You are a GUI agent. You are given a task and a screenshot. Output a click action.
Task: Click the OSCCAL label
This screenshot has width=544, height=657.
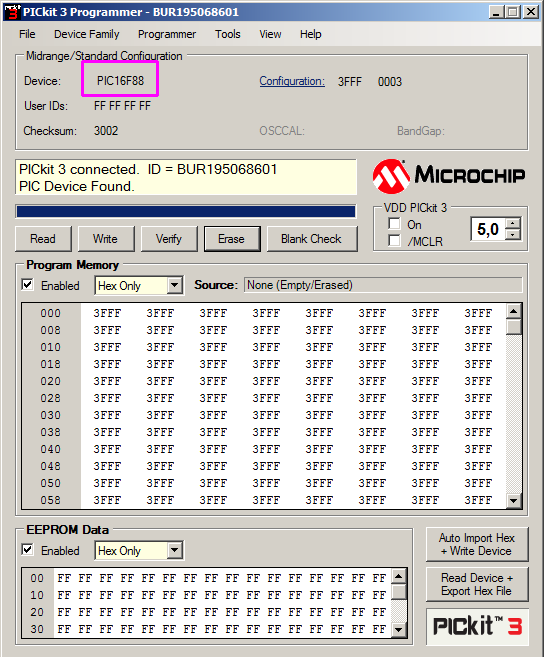[282, 131]
